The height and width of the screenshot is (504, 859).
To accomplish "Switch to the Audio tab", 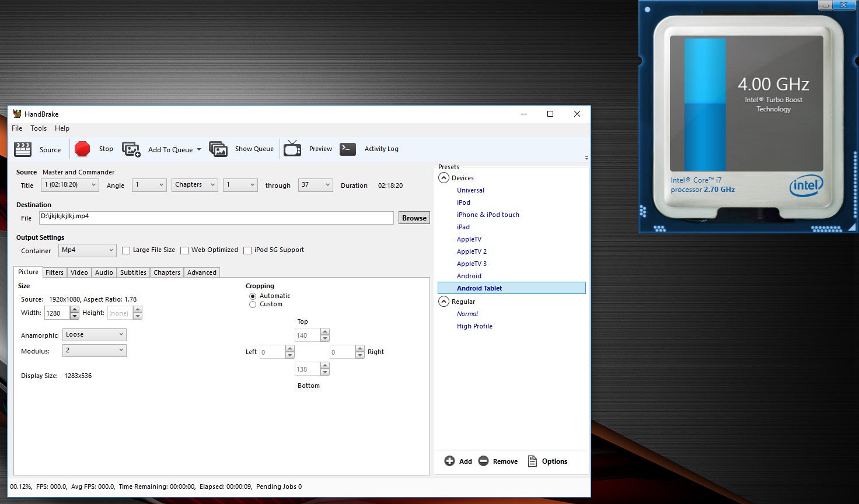I will pos(104,272).
